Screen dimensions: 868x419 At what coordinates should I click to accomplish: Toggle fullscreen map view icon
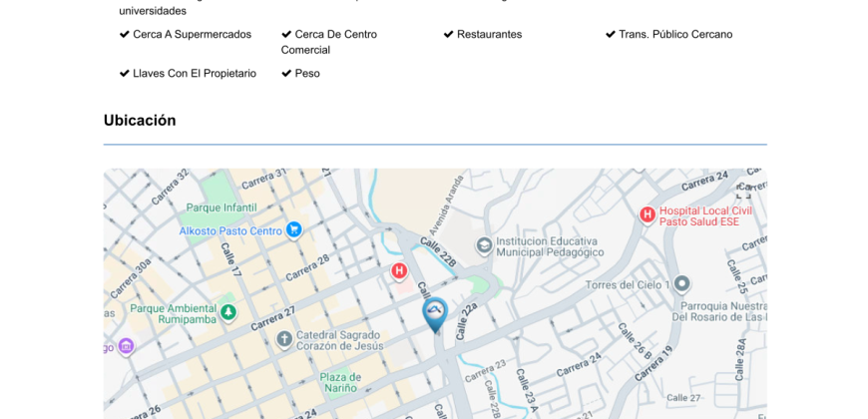click(743, 191)
